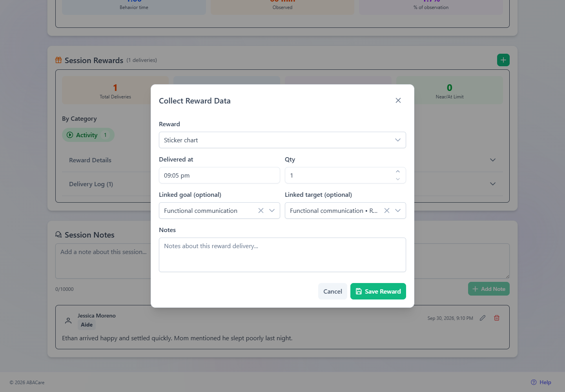Click the "By Category" heading
This screenshot has height=392, width=565.
pyautogui.click(x=79, y=119)
